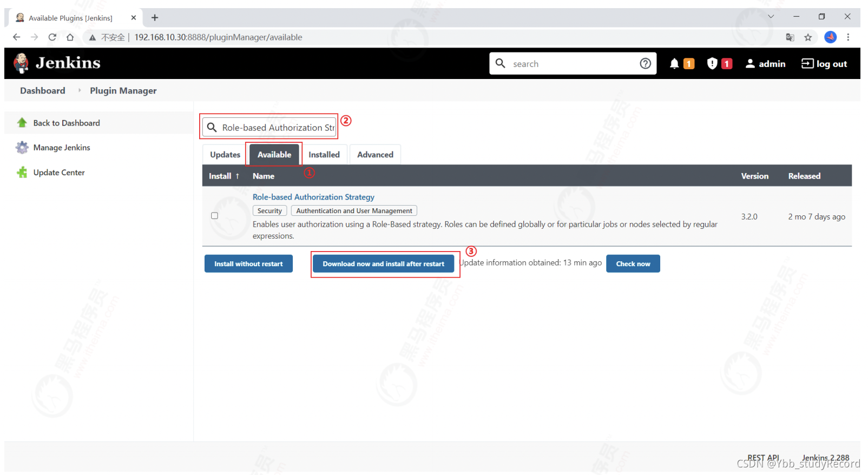The image size is (868, 475).
Task: Open the tab search chevron dropdown
Action: coord(771,16)
